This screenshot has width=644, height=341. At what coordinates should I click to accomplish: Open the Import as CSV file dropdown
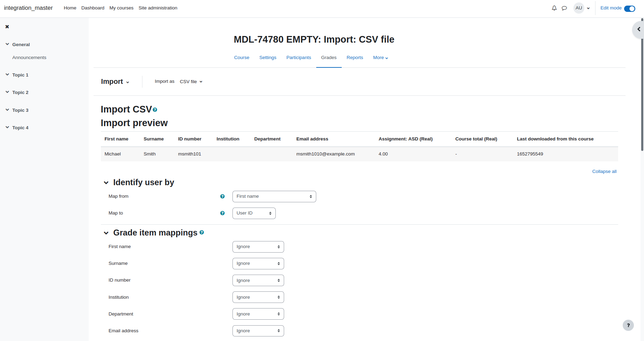pos(191,81)
